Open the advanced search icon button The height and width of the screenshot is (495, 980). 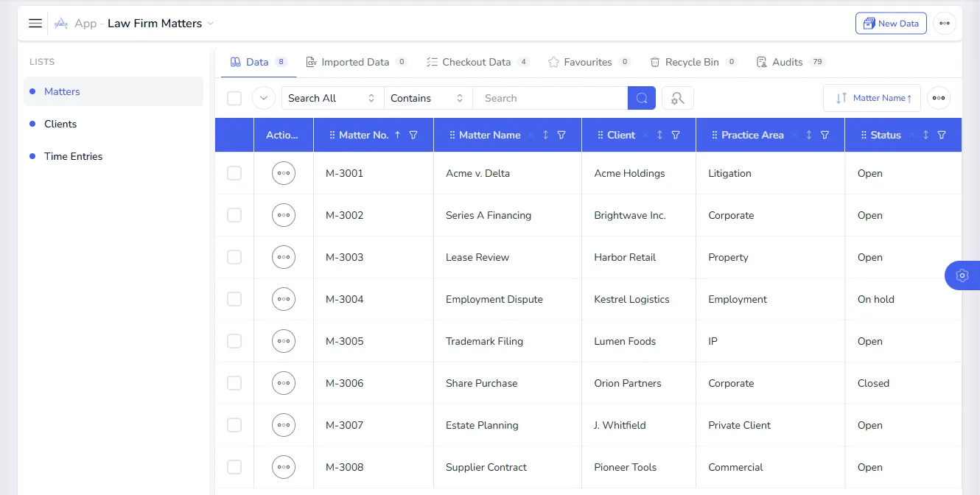(x=678, y=98)
